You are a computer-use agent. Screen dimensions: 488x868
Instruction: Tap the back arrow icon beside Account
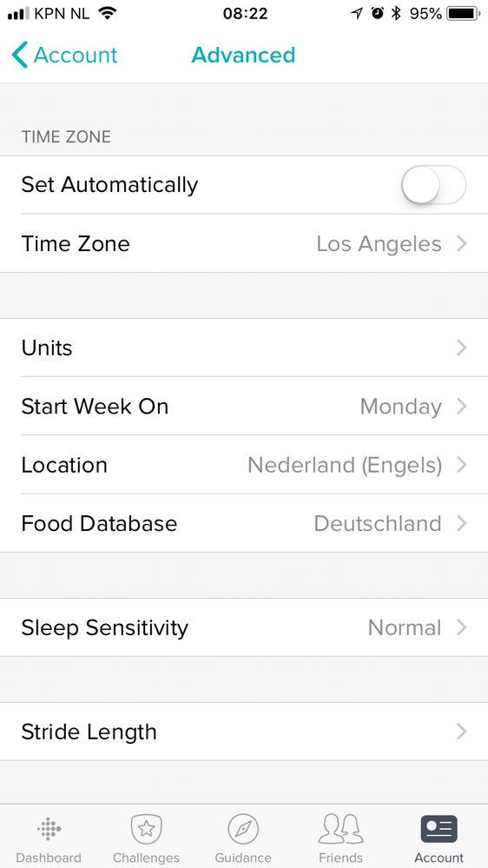[x=19, y=55]
